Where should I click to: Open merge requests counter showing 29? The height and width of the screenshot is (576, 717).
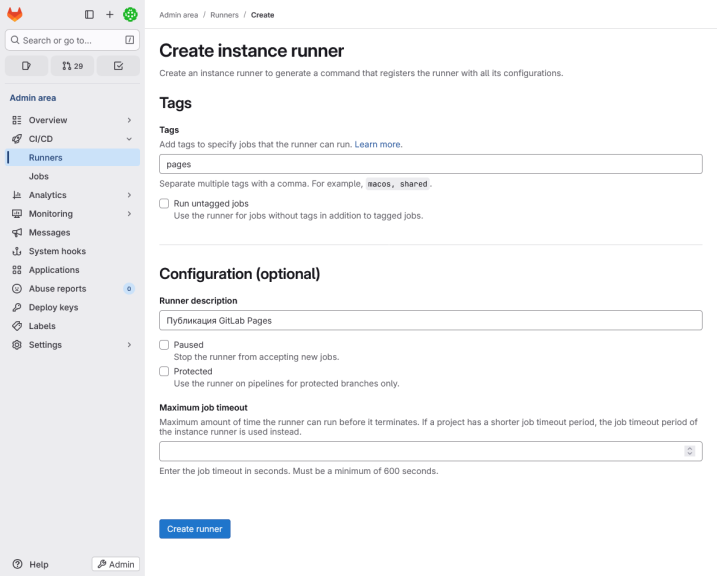72,66
